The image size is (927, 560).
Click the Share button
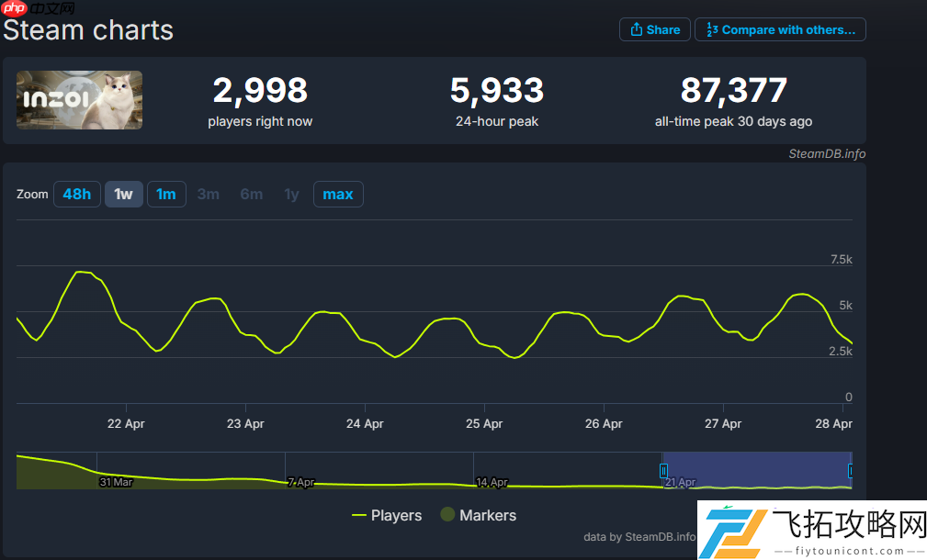(x=654, y=29)
